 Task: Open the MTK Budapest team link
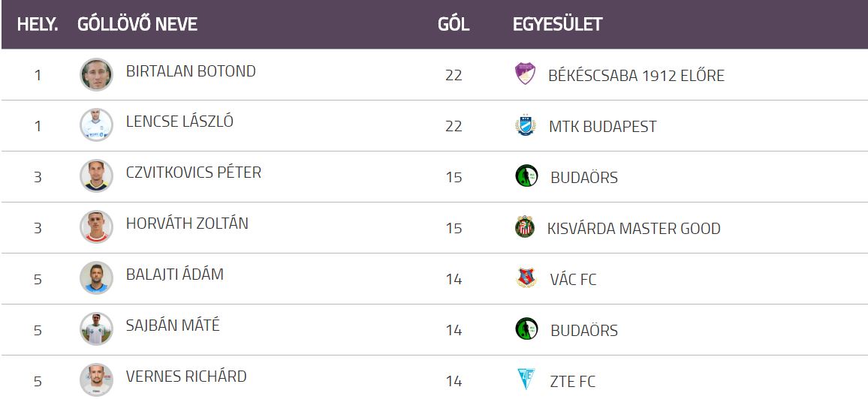click(x=602, y=127)
